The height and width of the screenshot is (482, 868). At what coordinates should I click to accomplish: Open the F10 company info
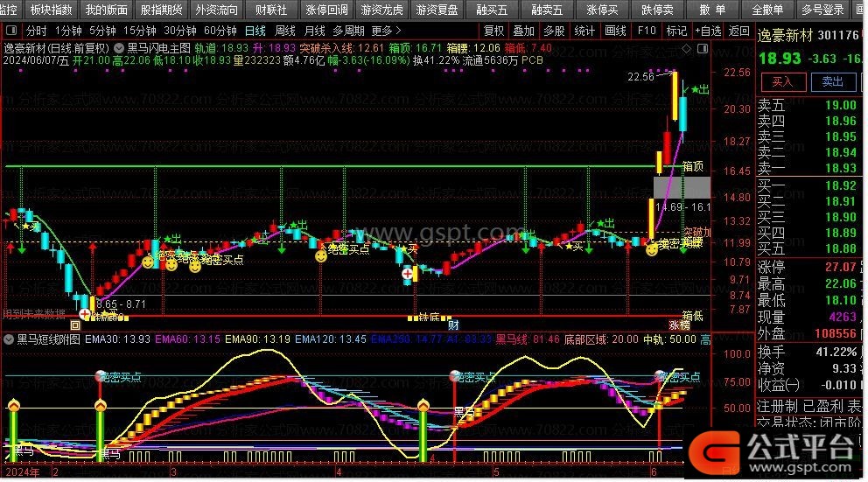[647, 31]
